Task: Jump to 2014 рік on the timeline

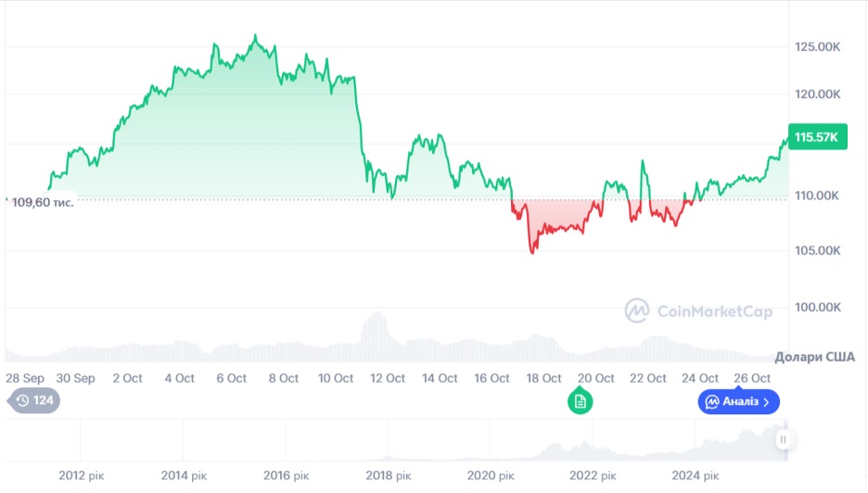Action: tap(185, 475)
